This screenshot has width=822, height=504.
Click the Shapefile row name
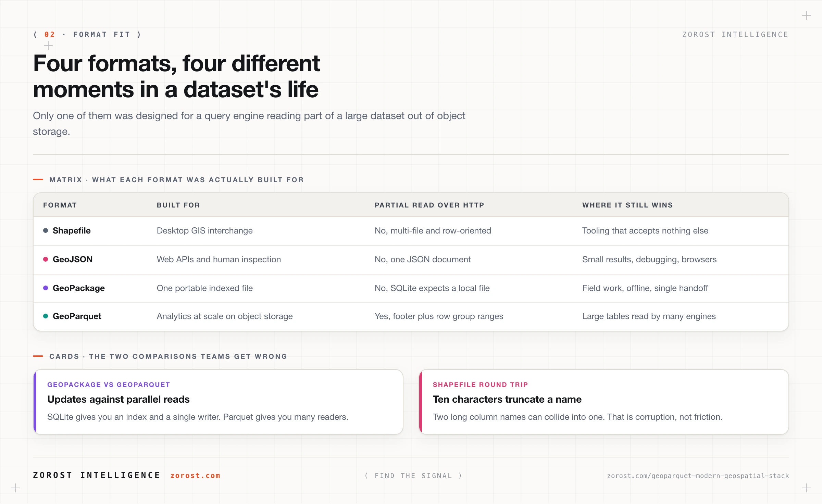72,230
